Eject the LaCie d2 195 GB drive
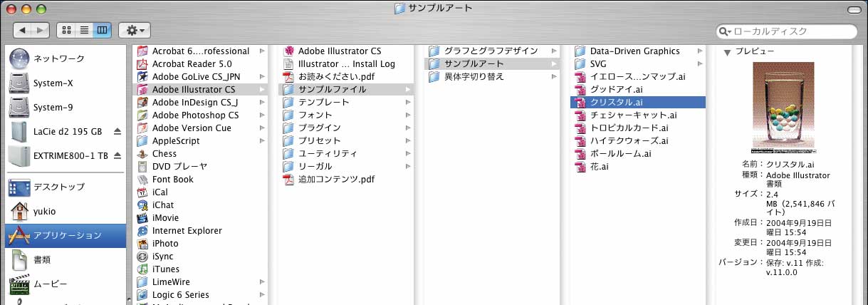868x305 pixels. (117, 132)
